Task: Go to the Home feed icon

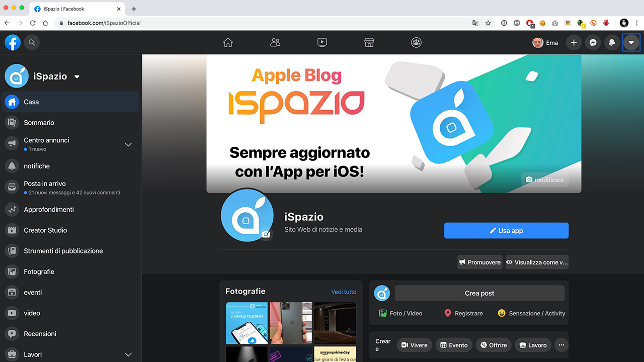Action: [x=228, y=43]
